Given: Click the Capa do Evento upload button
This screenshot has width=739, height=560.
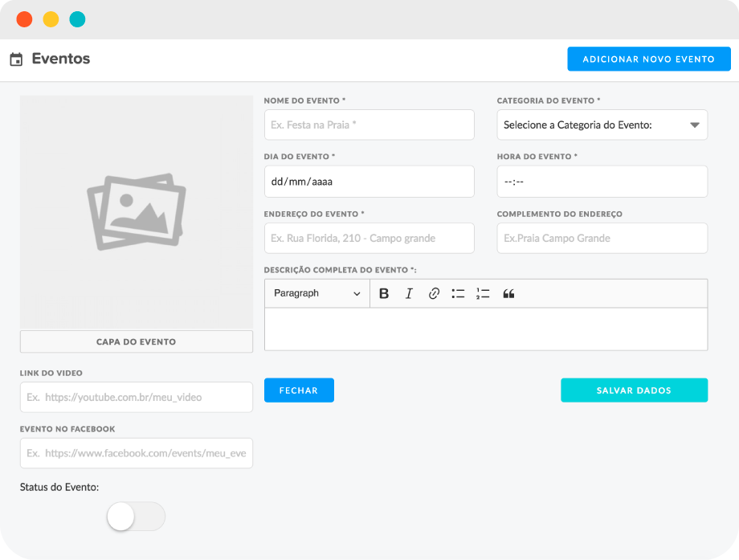Looking at the screenshot, I should (137, 341).
